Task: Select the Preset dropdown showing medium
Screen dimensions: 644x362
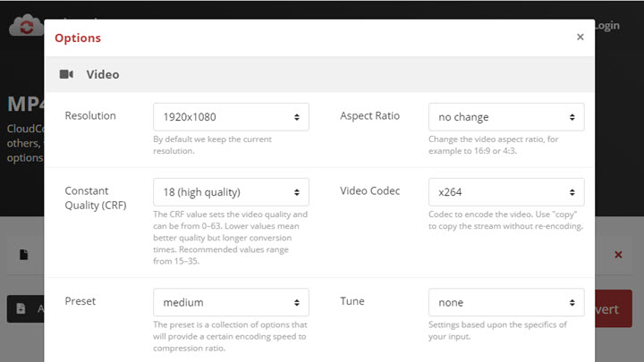Action: point(231,302)
